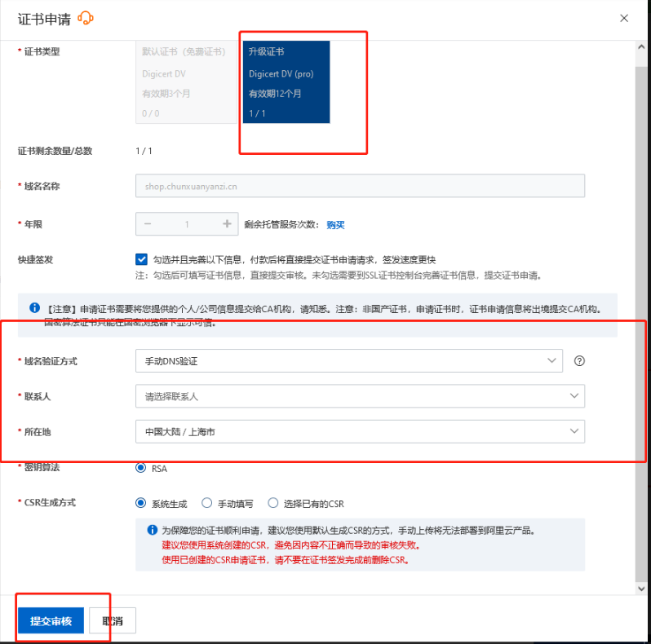651x644 pixels.
Task: Toggle the 快捷签发 checkbox
Action: (x=142, y=259)
